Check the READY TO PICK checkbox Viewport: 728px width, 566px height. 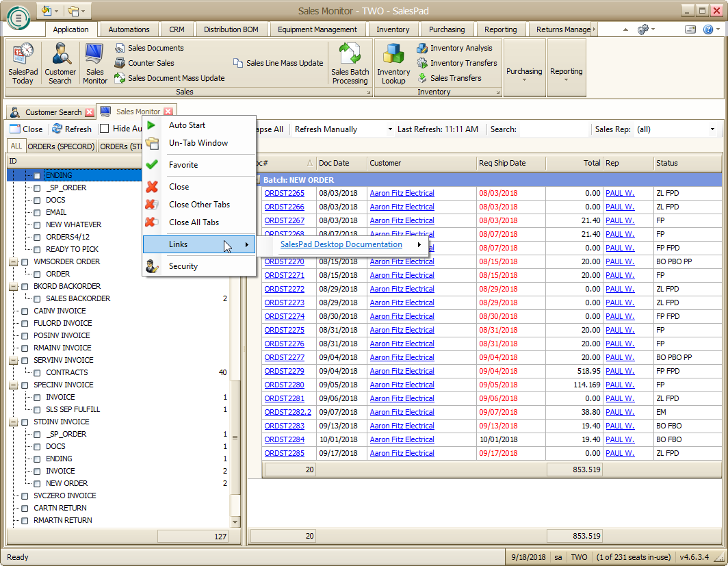38,250
